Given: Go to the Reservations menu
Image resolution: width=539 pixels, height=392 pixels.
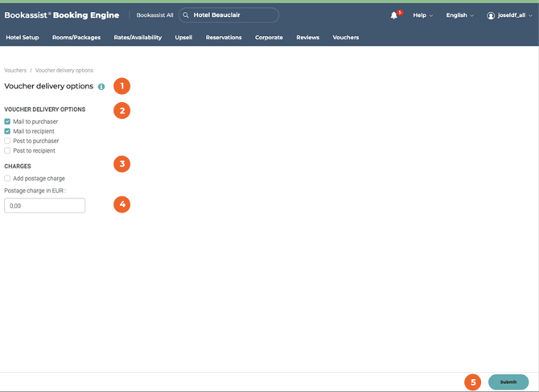Looking at the screenshot, I should pos(224,37).
